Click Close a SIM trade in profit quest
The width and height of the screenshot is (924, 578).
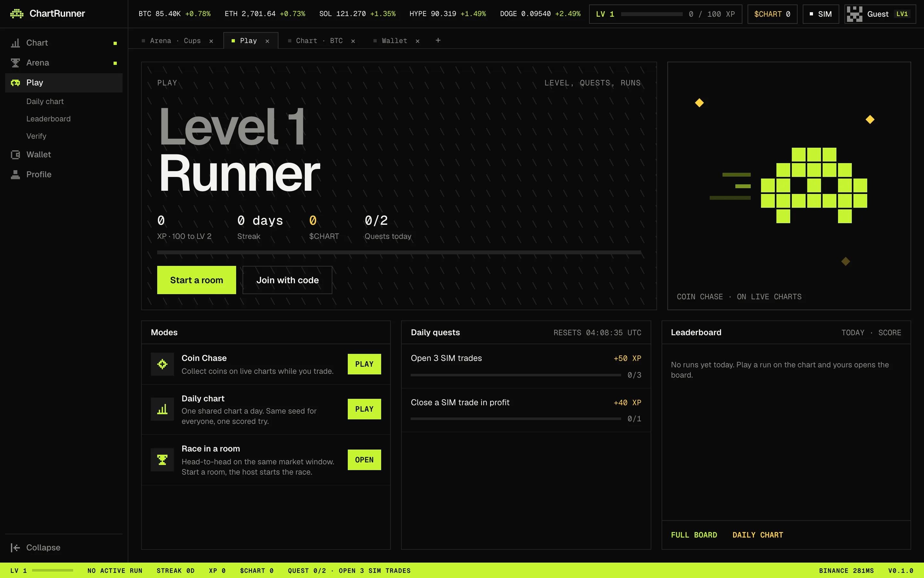[x=526, y=410]
